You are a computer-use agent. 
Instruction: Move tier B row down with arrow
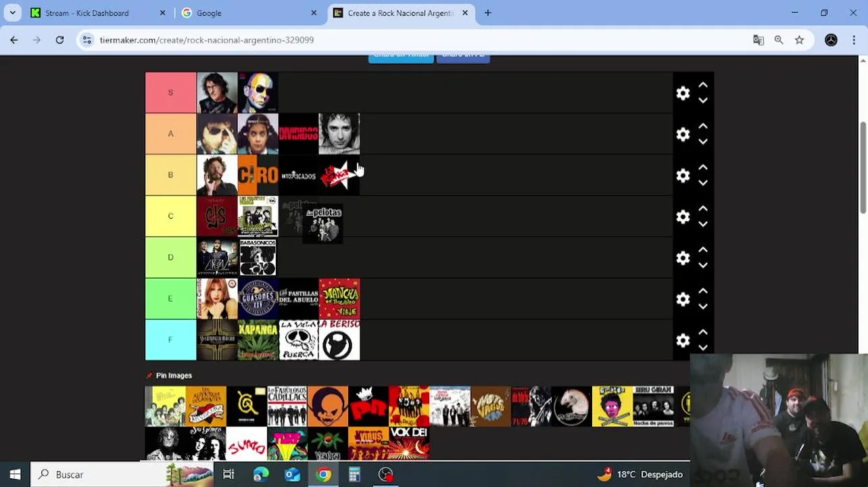click(703, 183)
